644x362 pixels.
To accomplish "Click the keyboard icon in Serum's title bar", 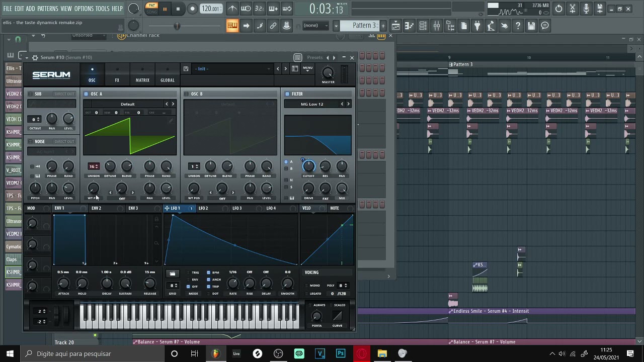I will [x=298, y=57].
